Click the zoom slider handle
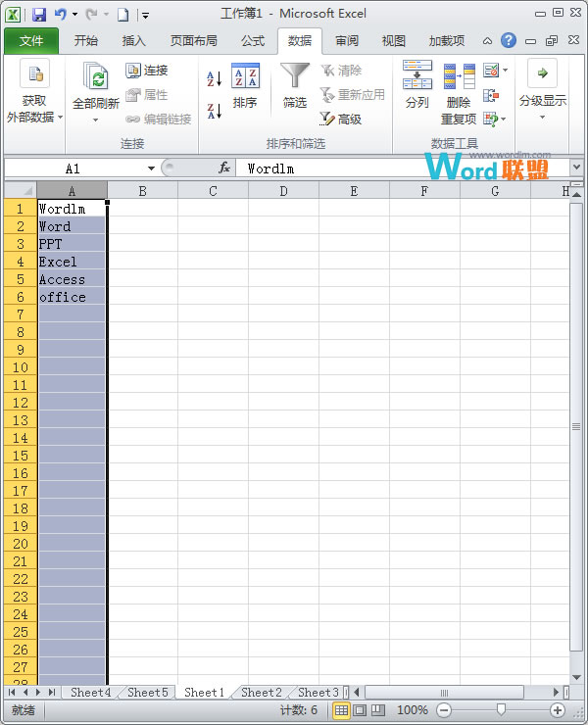 tap(501, 710)
